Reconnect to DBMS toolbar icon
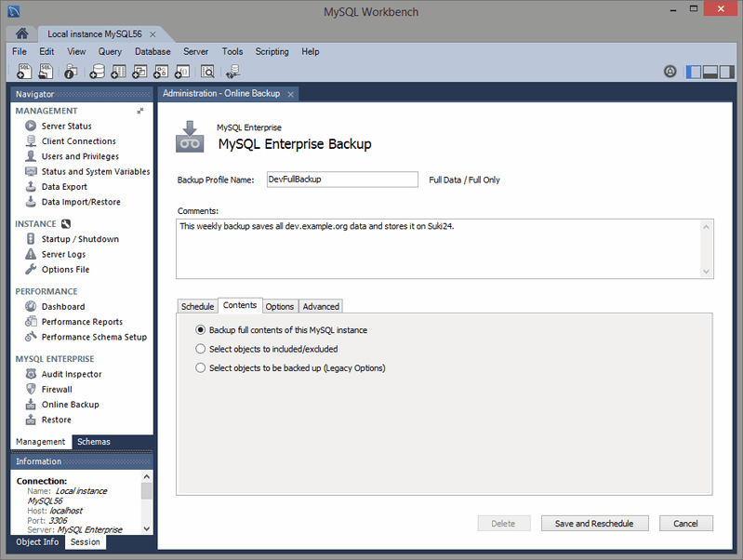 tap(233, 71)
